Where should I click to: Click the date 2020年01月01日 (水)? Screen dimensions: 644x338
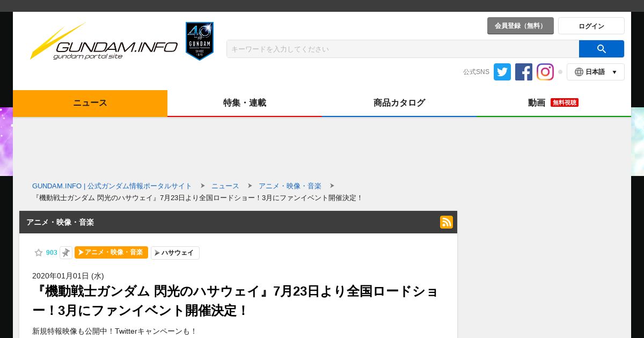pos(68,276)
